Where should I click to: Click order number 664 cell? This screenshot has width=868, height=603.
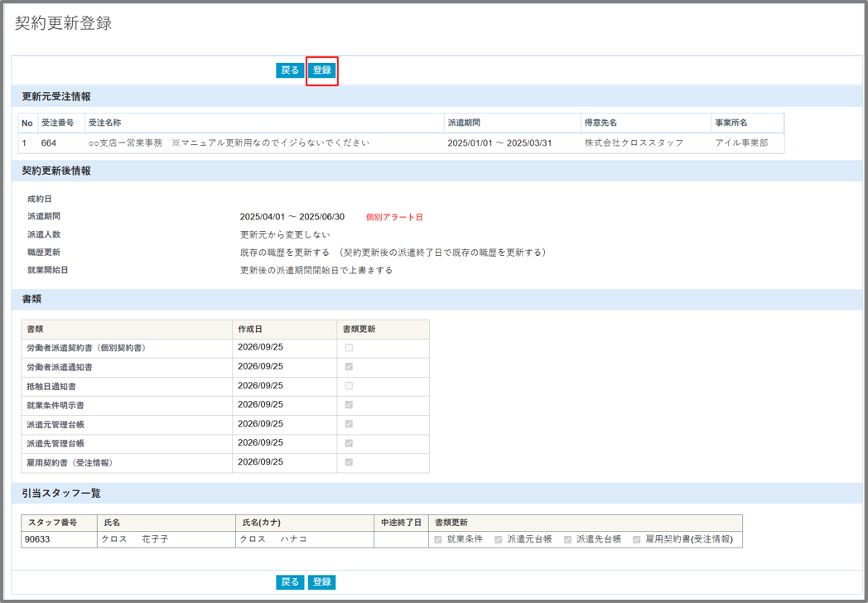click(x=61, y=142)
